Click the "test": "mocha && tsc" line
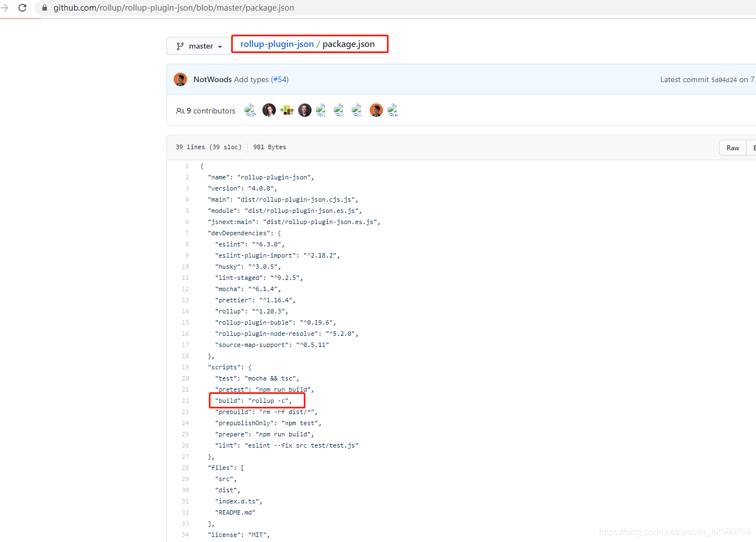This screenshot has width=756, height=542. pos(257,378)
